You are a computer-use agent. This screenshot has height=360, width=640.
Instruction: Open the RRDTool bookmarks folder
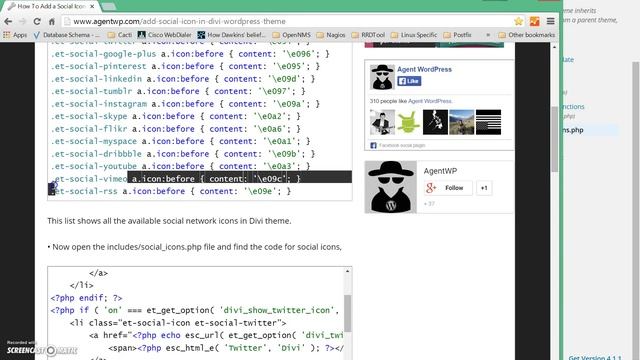click(x=368, y=35)
